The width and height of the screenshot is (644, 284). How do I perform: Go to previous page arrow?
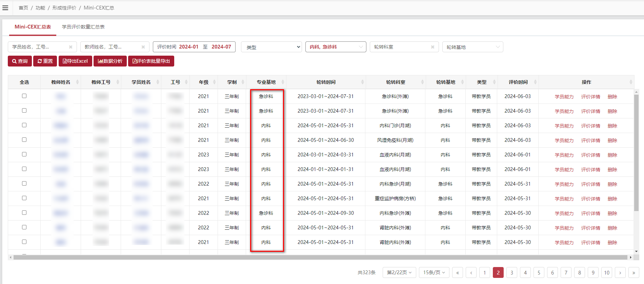tap(471, 272)
